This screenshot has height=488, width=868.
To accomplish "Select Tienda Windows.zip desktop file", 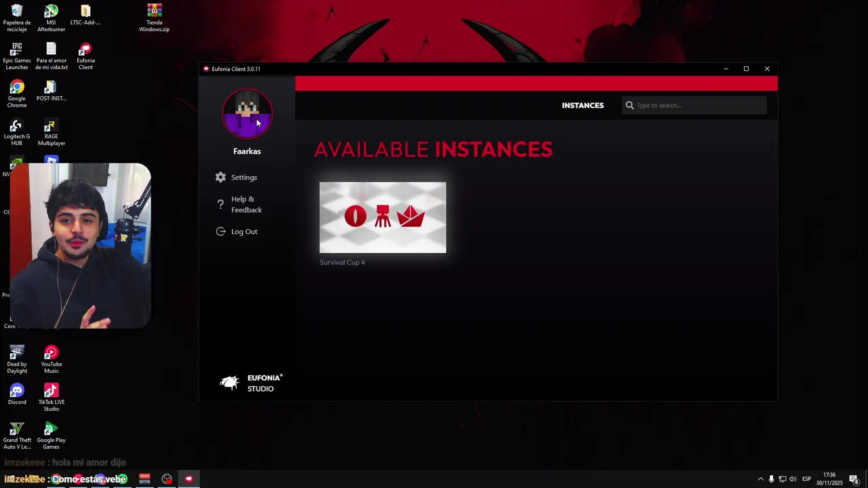I will click(x=154, y=18).
